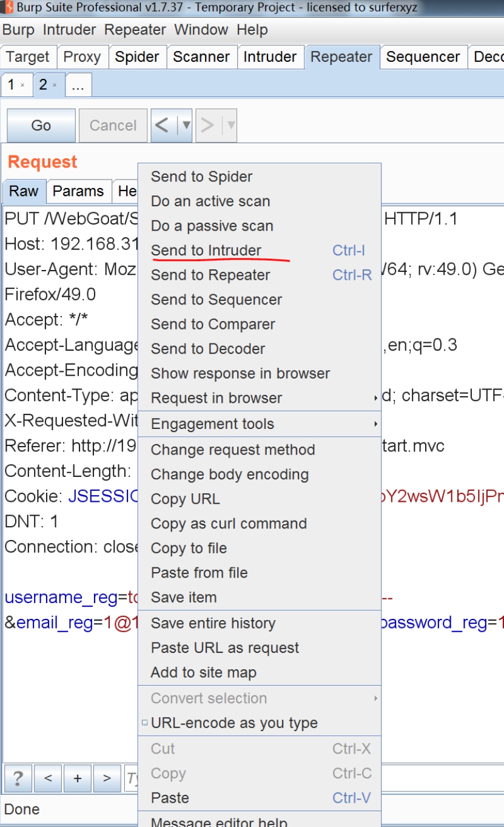Choose Paste URL as request

coord(260,647)
